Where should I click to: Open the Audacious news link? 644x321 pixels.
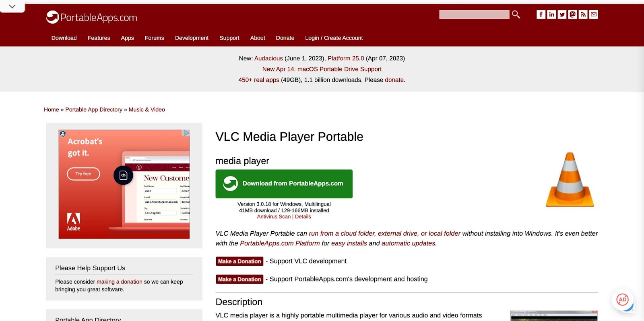point(268,58)
